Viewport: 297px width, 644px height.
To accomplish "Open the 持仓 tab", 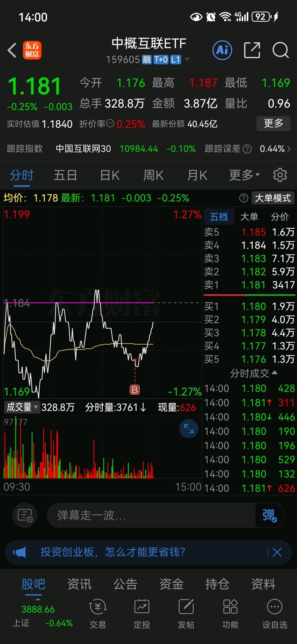I will [x=217, y=584].
